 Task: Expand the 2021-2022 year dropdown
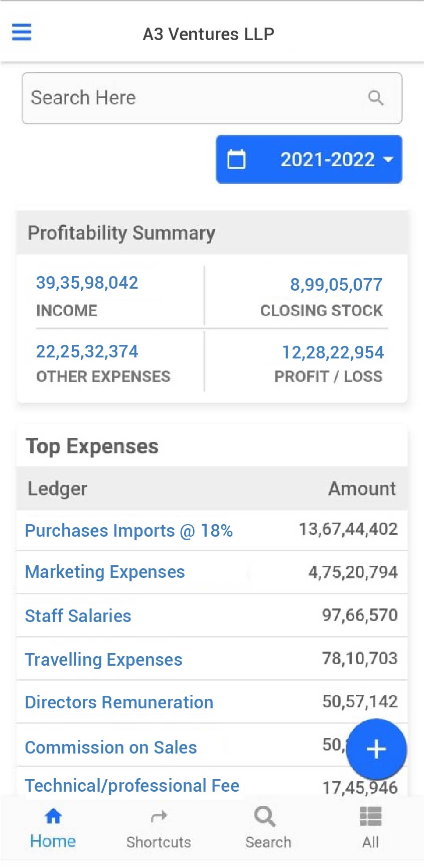(x=334, y=160)
